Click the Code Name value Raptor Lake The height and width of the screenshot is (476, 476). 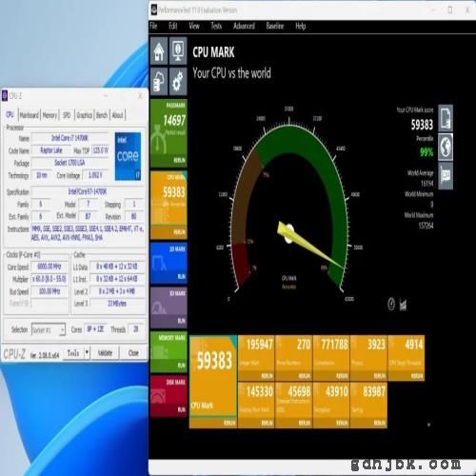pyautogui.click(x=51, y=150)
